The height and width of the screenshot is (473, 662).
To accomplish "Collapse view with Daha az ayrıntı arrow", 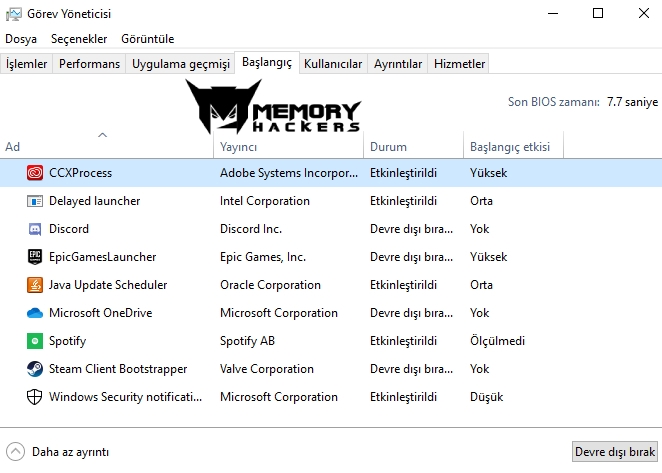I will pyautogui.click(x=16, y=451).
